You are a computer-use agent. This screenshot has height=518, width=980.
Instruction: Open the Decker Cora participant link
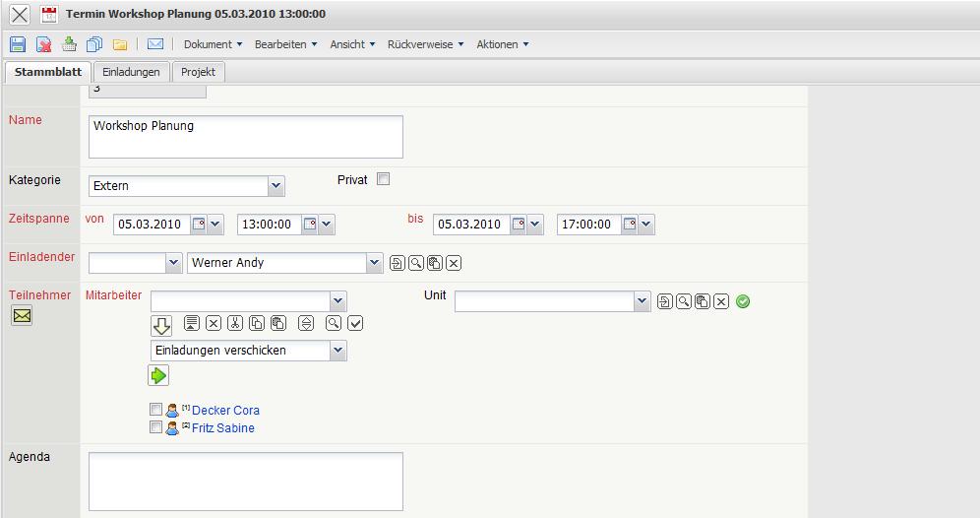click(225, 411)
